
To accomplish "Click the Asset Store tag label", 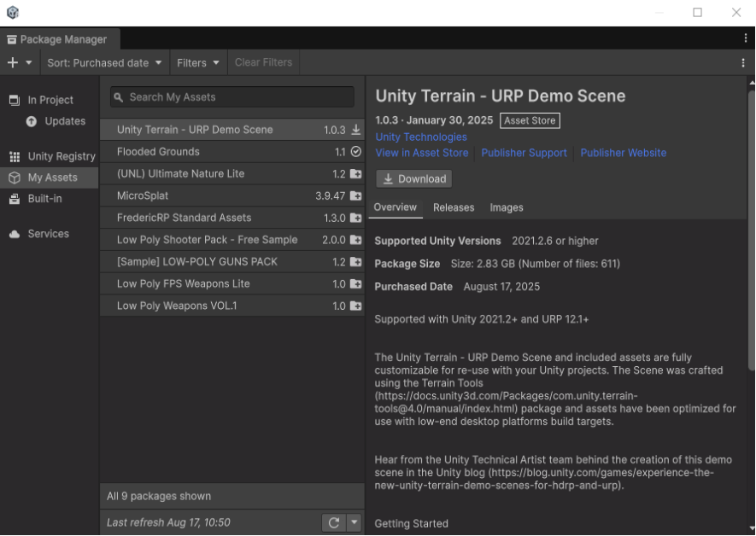I will coord(530,120).
